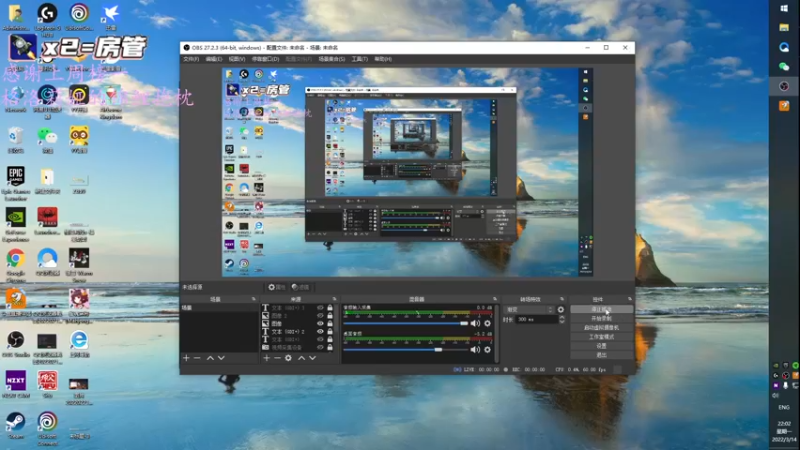Mute the 桌面音频 desktop audio channel
The height and width of the screenshot is (450, 800).
475,349
